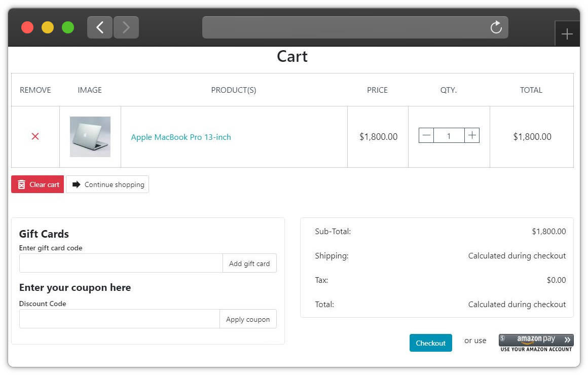The height and width of the screenshot is (375, 588).
Task: Click the browser back arrow
Action: [100, 27]
